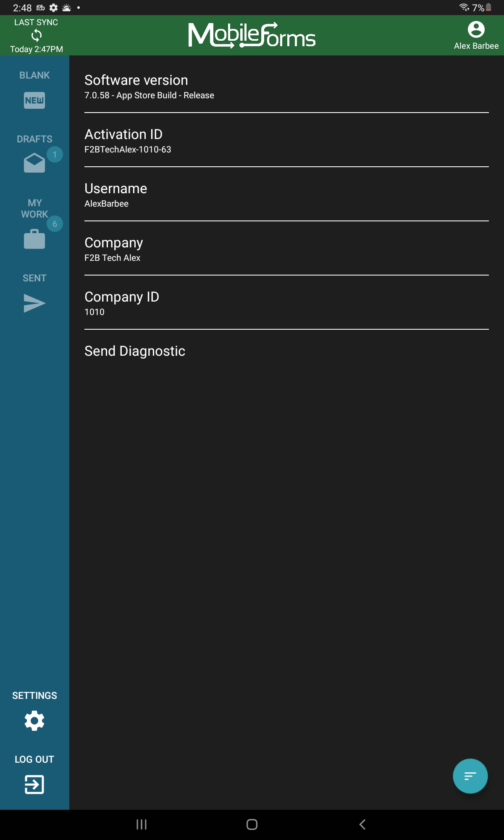Tap the F2B Tech Alex company value

(112, 258)
